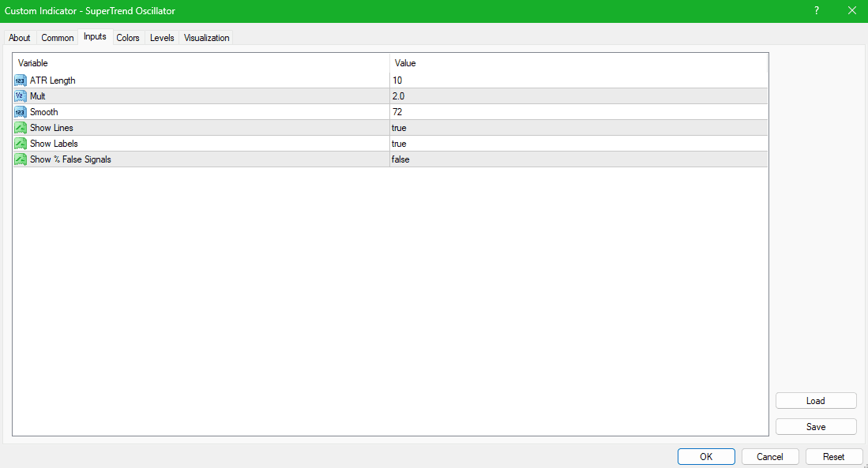868x468 pixels.
Task: Confirm settings with OK
Action: [706, 456]
